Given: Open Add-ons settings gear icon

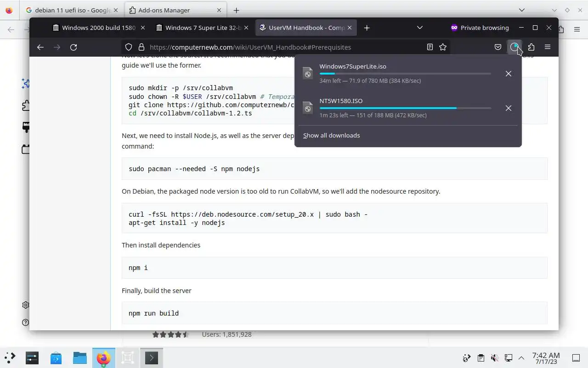Looking at the screenshot, I should tap(26, 305).
